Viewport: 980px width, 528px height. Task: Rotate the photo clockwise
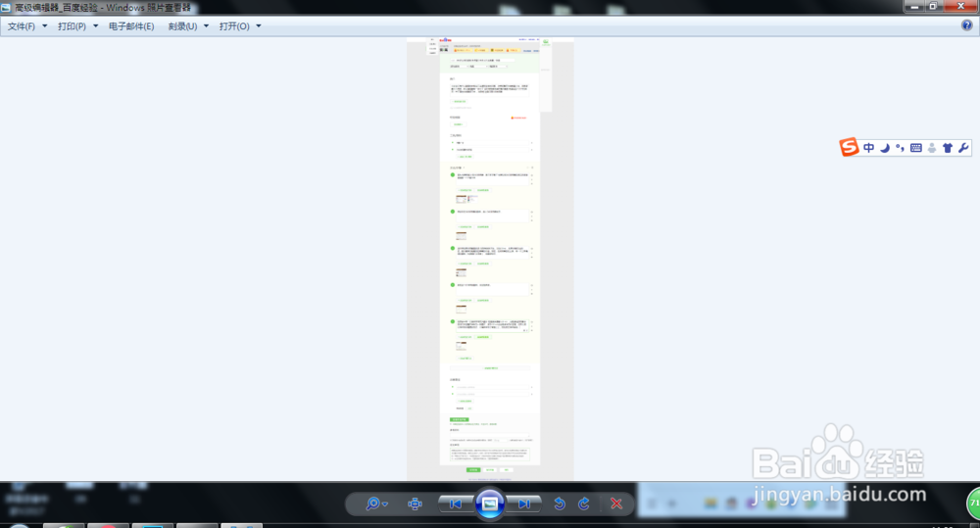(x=584, y=504)
